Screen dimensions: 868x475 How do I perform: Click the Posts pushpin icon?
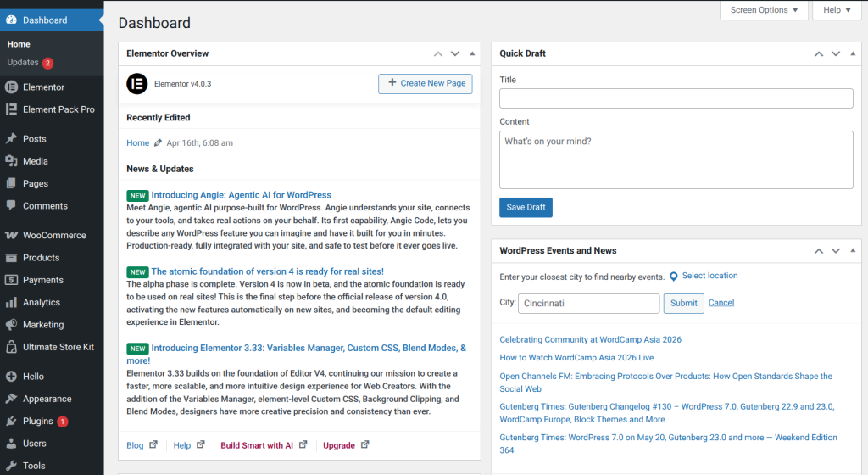click(11, 138)
